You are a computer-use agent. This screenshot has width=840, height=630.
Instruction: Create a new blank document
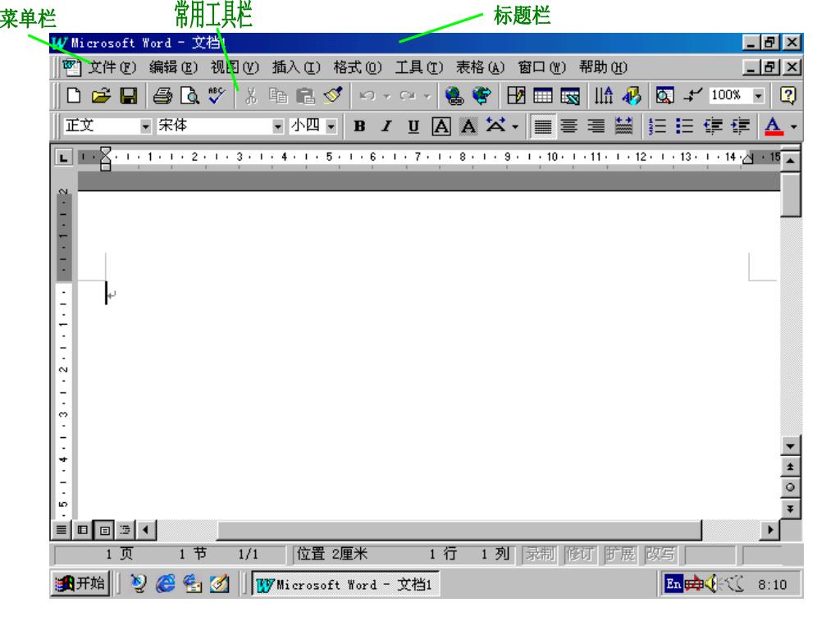[x=74, y=96]
